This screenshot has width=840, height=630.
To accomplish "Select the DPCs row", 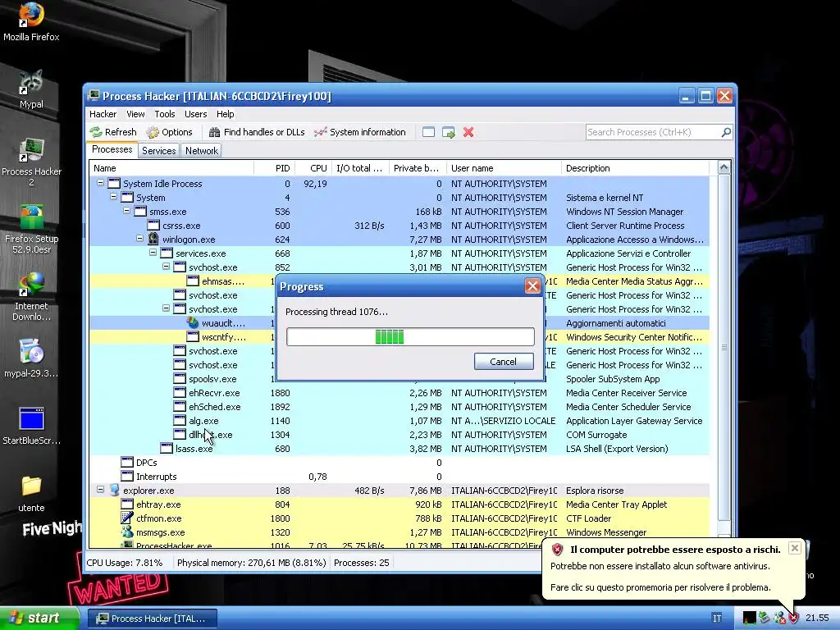I will (399, 463).
